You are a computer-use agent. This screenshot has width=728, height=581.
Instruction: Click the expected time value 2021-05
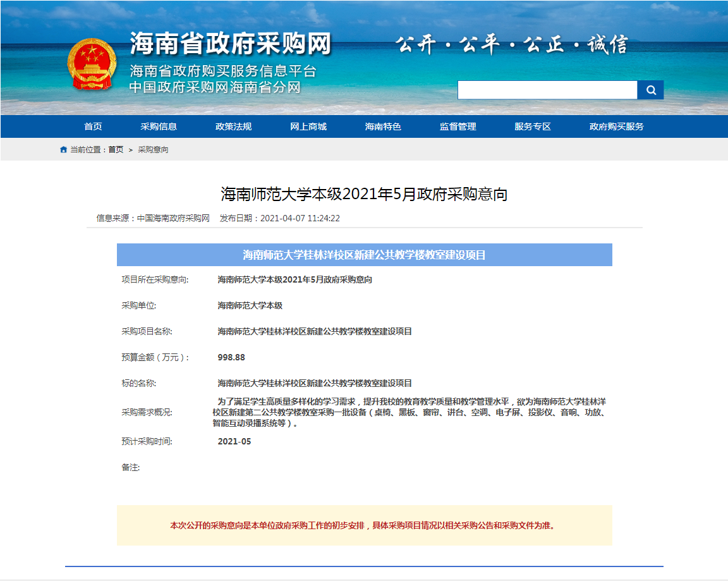(x=234, y=441)
